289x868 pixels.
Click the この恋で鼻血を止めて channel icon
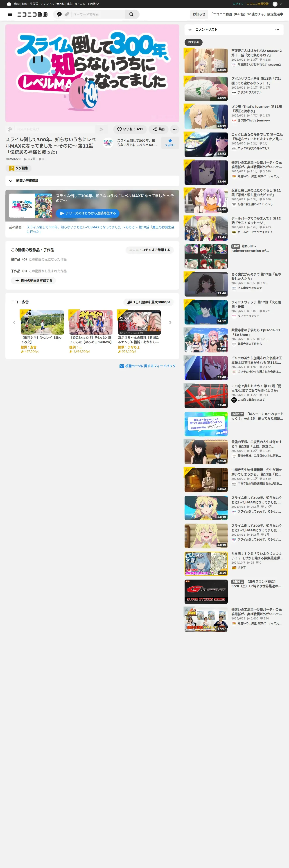tap(234, 400)
